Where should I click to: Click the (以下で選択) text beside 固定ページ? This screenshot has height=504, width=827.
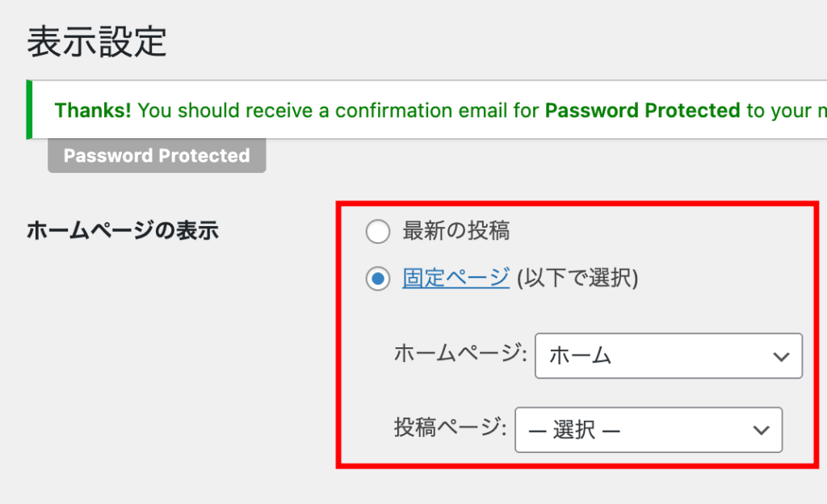(577, 279)
